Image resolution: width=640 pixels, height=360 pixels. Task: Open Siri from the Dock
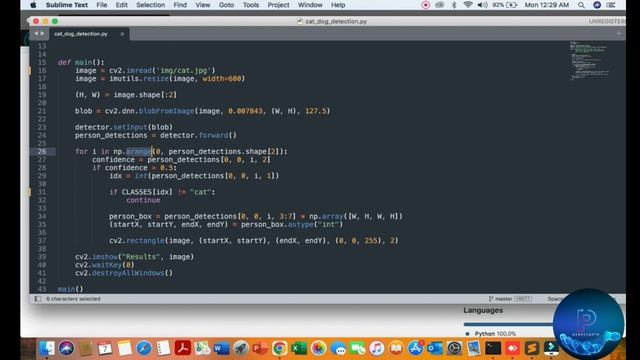click(x=66, y=348)
